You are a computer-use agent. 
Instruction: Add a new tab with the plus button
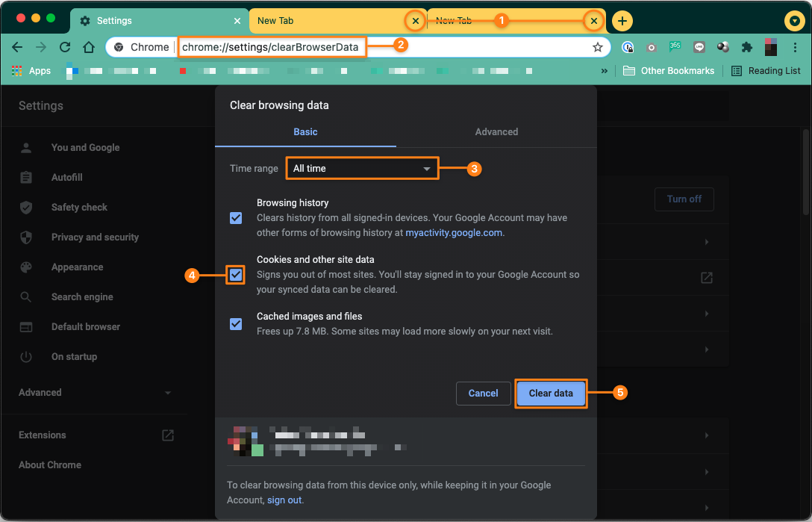pos(622,21)
